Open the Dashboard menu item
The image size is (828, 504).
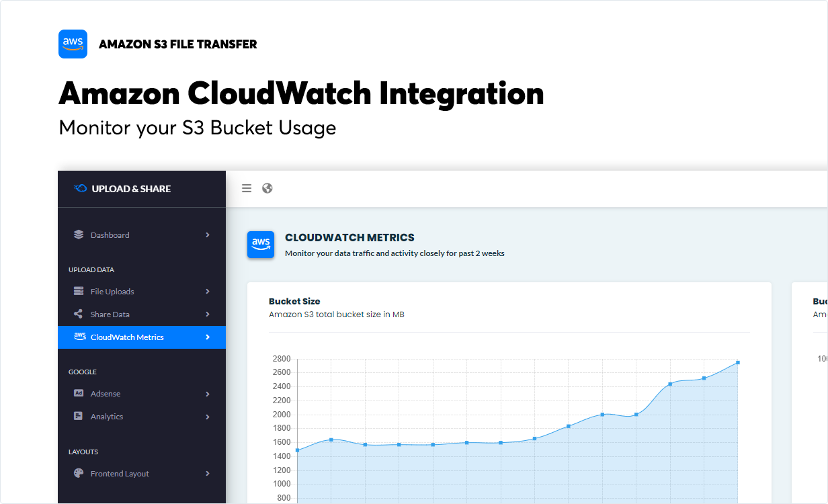(x=142, y=235)
